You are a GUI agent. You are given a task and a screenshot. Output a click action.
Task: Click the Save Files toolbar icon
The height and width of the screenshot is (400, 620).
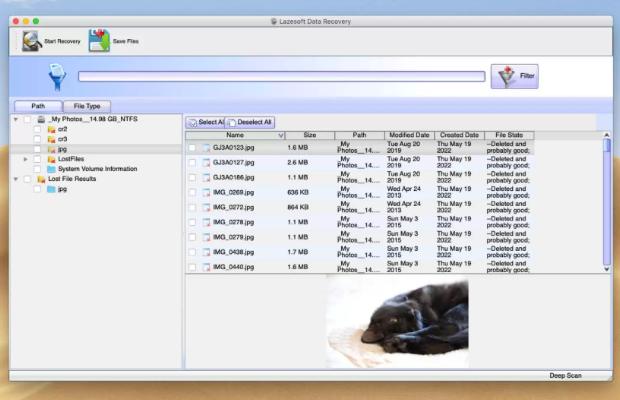pos(98,42)
